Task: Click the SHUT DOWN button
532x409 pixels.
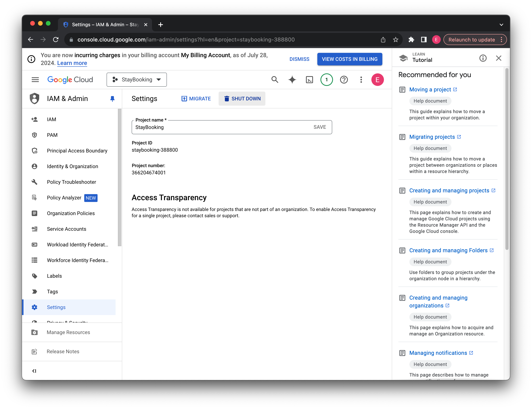Action: coord(242,99)
